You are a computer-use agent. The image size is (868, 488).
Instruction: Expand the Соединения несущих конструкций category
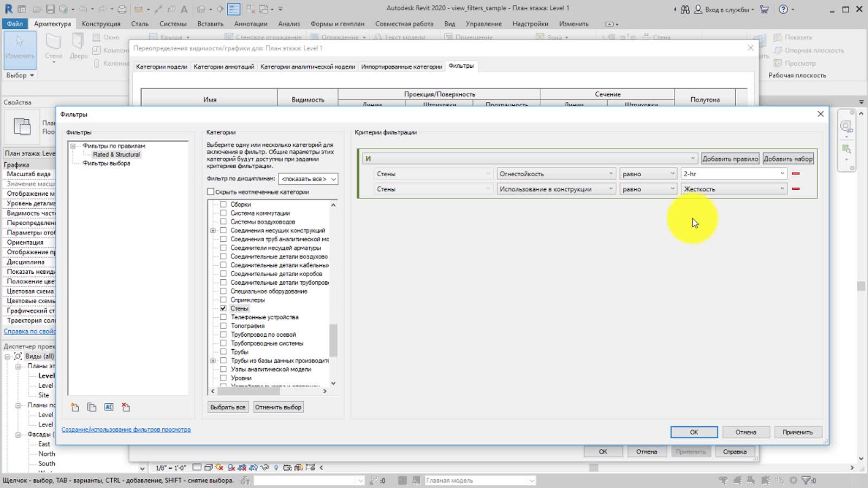(x=213, y=230)
